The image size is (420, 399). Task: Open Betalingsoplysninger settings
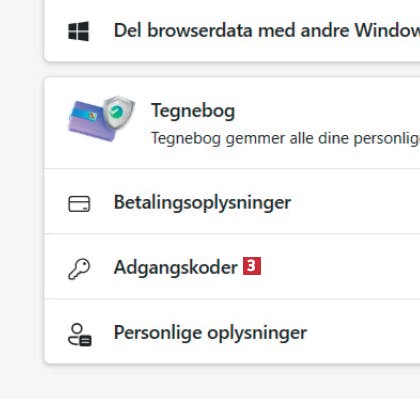[x=202, y=202]
